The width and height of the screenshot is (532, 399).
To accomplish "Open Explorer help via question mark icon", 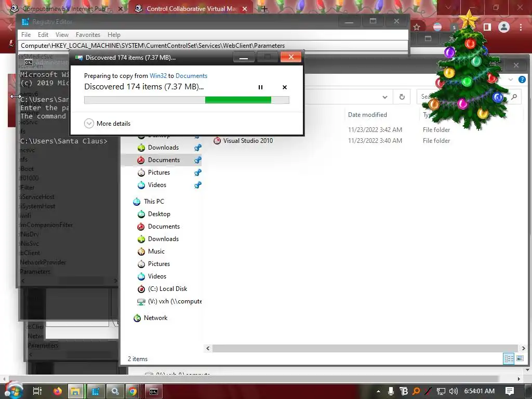I will click(522, 79).
